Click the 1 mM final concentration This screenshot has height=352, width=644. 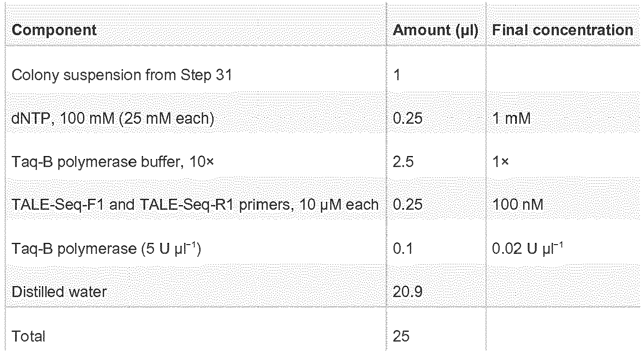click(511, 118)
